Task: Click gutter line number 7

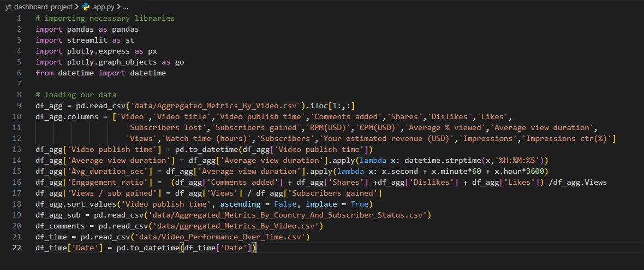Action: (x=19, y=84)
